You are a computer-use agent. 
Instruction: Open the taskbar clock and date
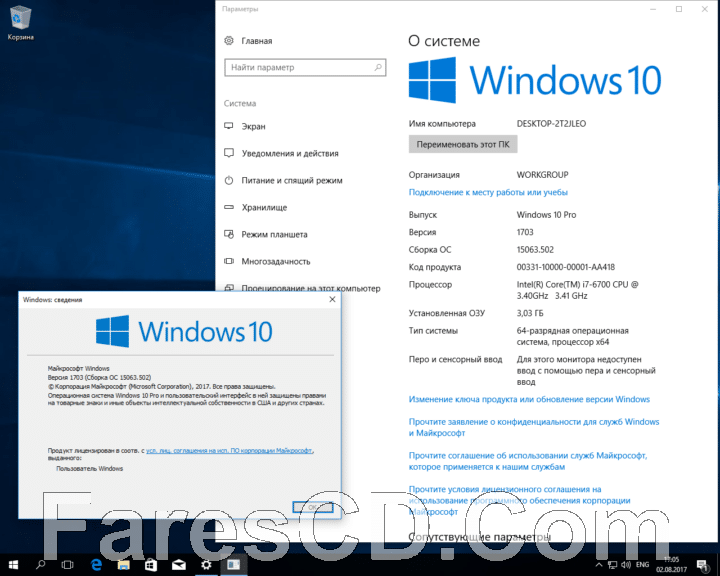tap(671, 565)
